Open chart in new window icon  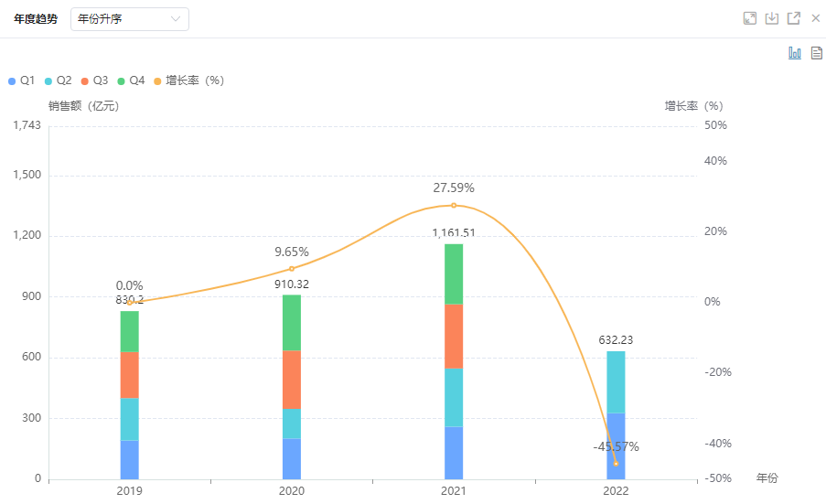(x=794, y=18)
